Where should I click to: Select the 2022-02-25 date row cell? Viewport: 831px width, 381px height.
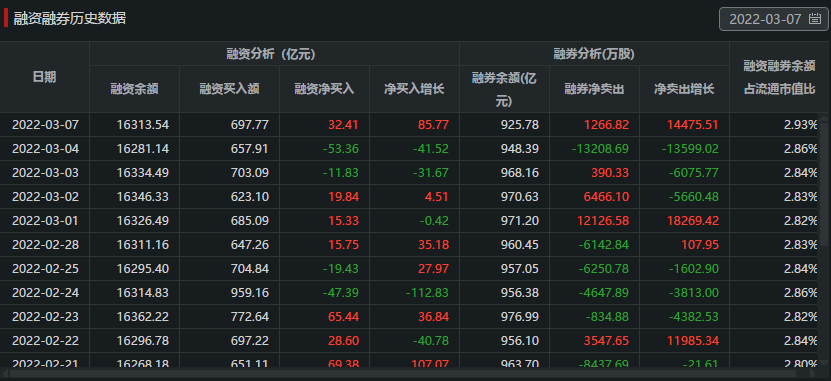45,269
